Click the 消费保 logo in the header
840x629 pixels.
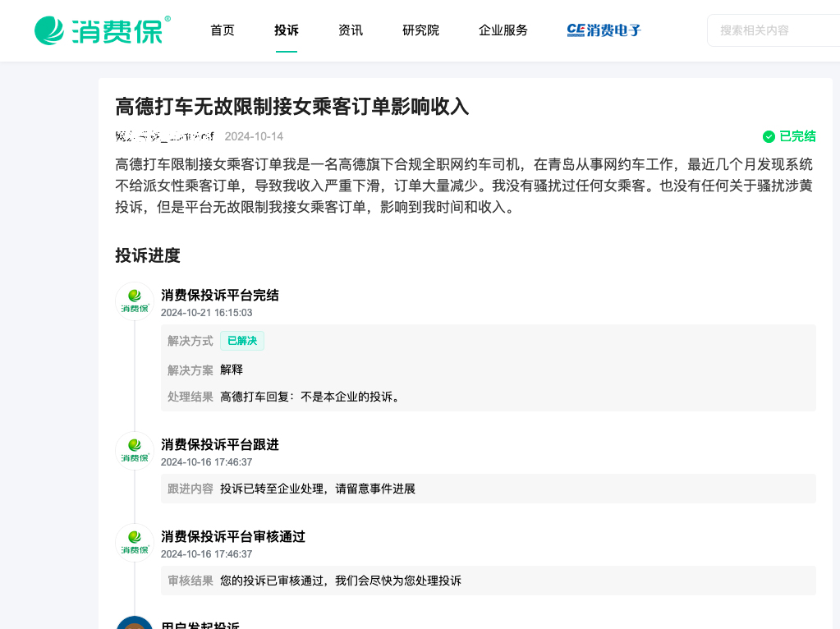tap(103, 30)
